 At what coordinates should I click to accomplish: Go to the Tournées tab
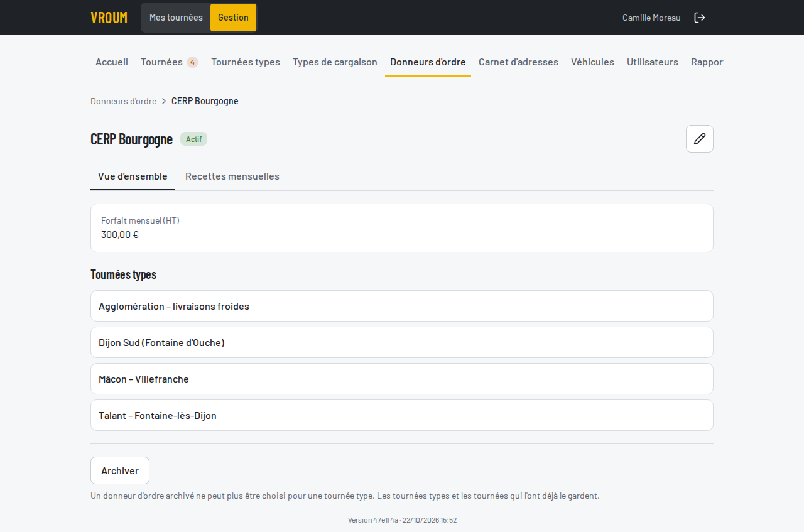coord(170,62)
